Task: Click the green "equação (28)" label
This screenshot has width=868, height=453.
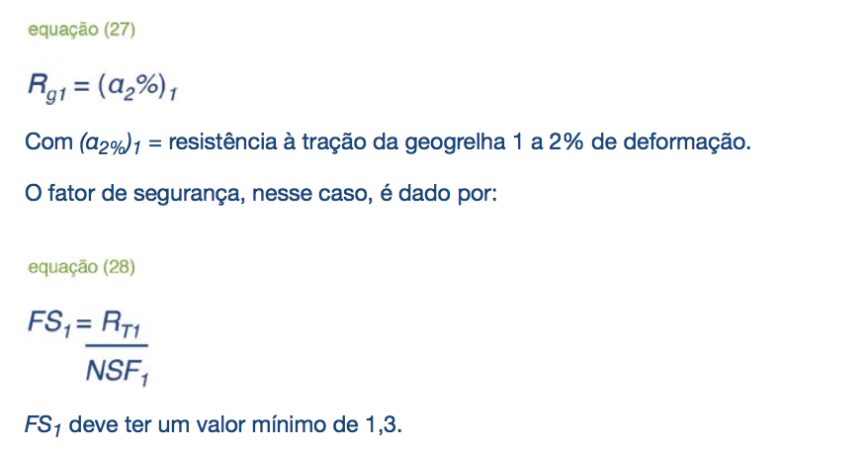Action: tap(81, 266)
